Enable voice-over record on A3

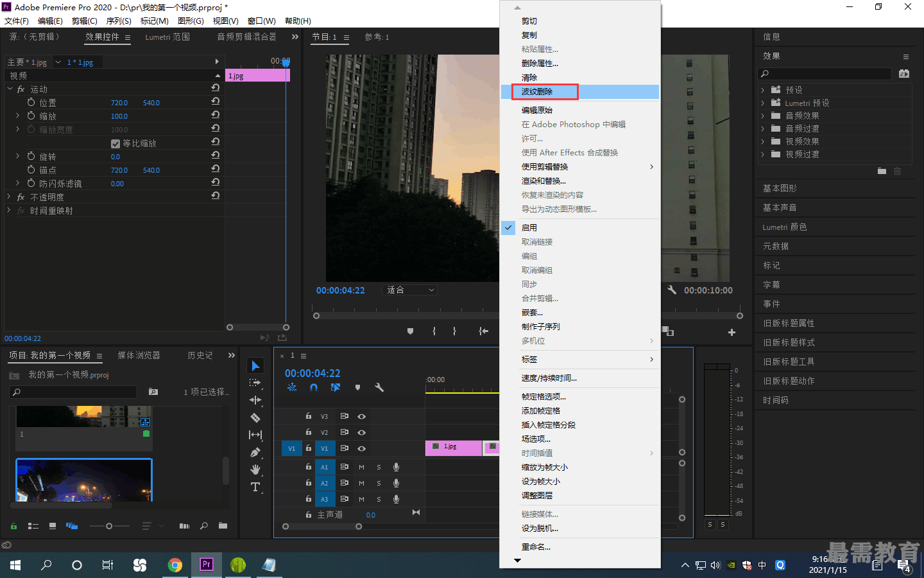click(396, 499)
